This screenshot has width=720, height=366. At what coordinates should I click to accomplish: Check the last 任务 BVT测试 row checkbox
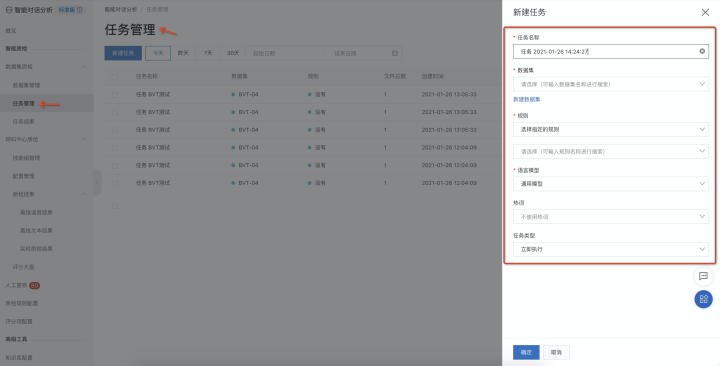pos(115,183)
